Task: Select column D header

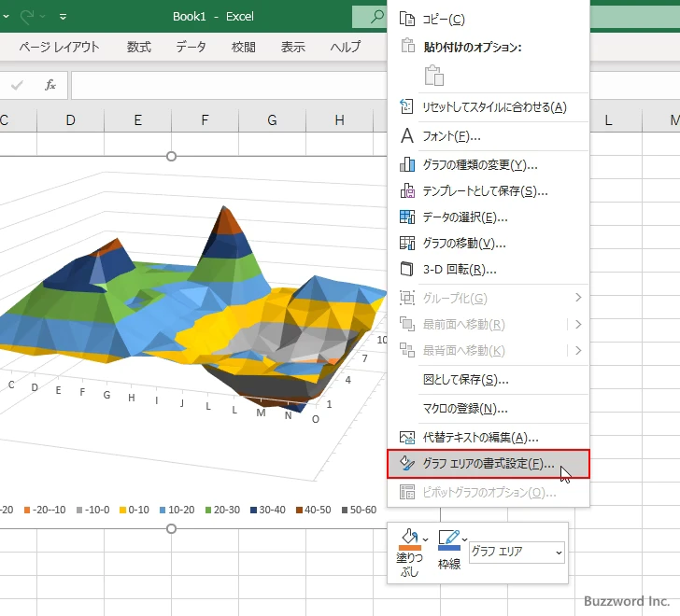Action: point(70,120)
